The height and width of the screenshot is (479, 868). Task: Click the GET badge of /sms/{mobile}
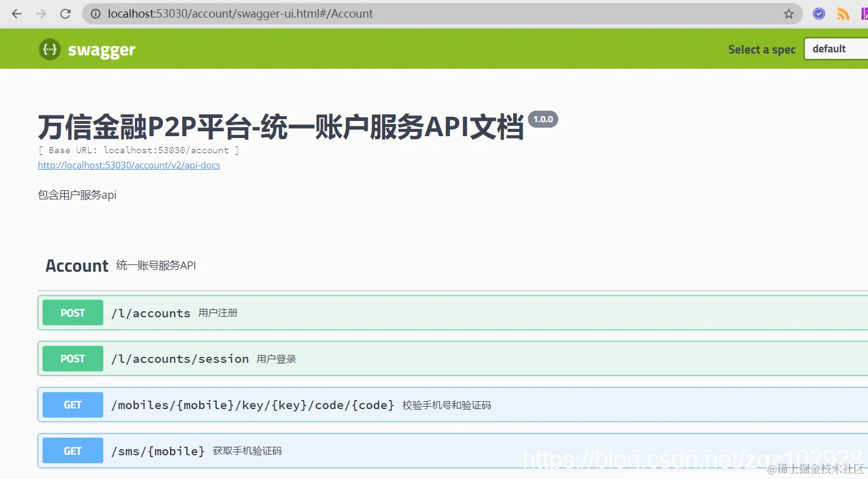[73, 450]
